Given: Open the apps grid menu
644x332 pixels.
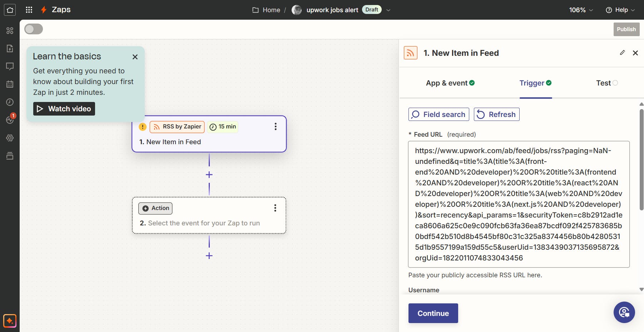Looking at the screenshot, I should pos(29,10).
